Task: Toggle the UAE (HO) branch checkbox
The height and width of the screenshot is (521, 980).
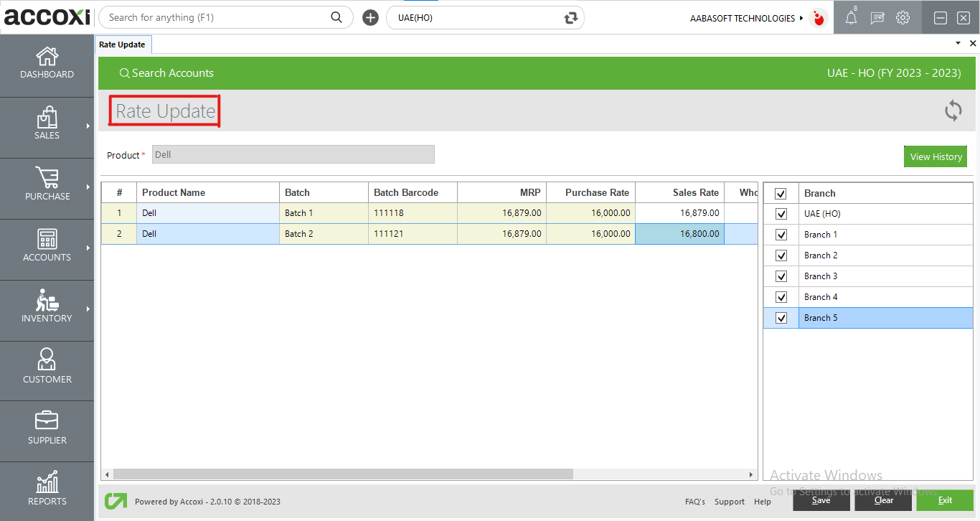Action: click(781, 214)
